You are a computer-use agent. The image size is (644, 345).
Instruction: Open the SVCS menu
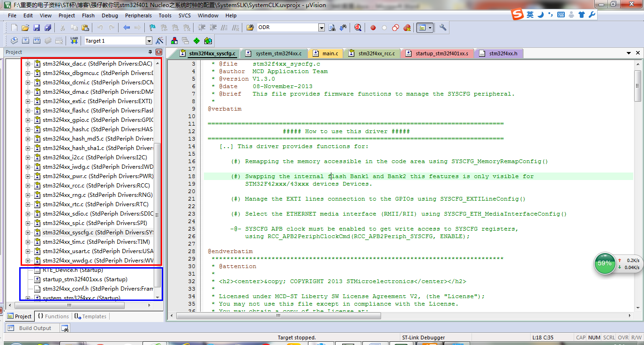(185, 15)
